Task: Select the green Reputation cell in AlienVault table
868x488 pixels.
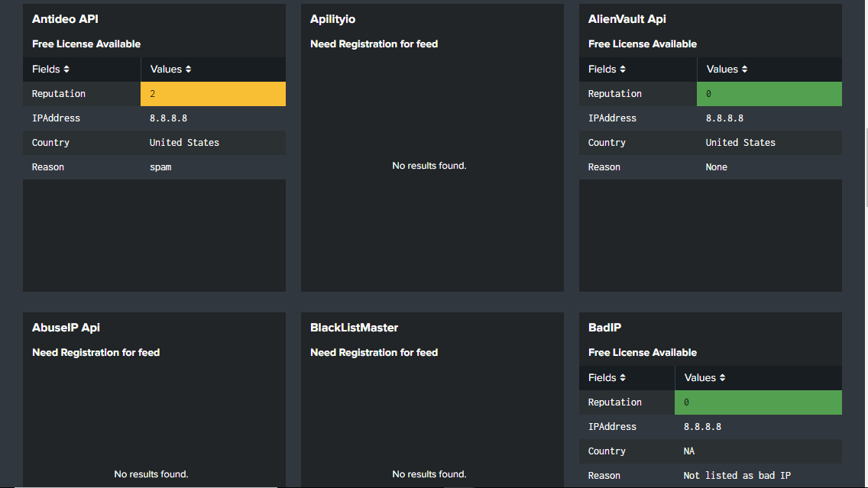Action: [x=769, y=93]
